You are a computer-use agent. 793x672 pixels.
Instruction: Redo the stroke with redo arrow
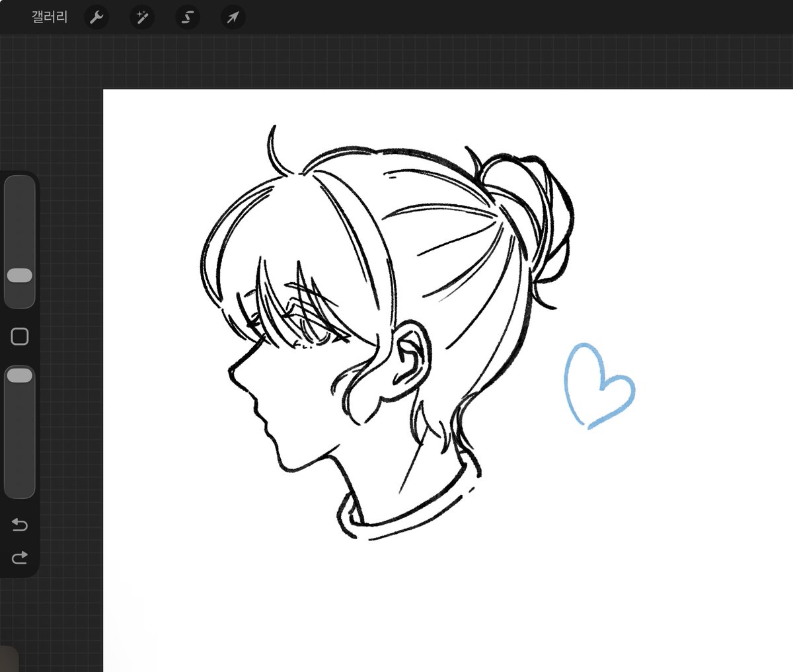click(20, 558)
